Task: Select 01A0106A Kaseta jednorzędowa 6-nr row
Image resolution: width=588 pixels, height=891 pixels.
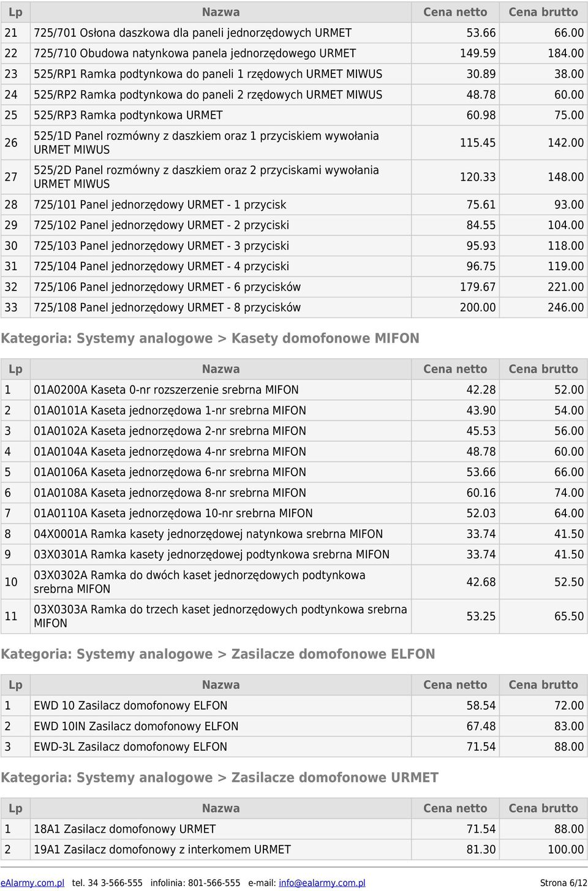Action: [294, 472]
